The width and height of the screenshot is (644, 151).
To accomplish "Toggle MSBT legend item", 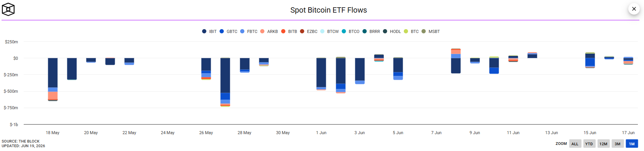I will [x=431, y=31].
